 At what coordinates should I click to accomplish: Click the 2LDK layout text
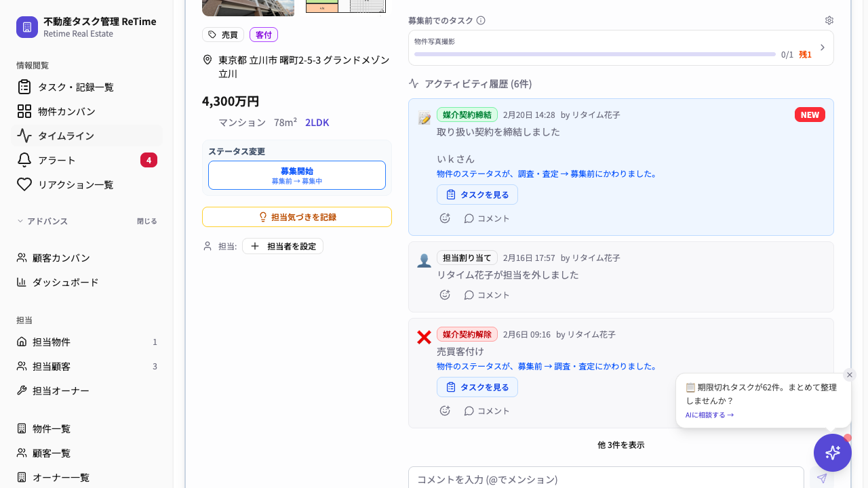click(x=317, y=123)
